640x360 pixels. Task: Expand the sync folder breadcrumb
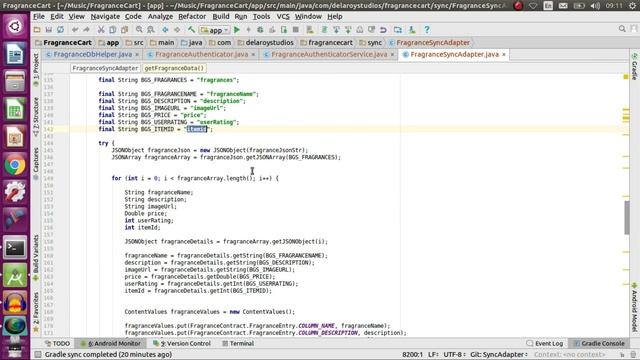click(x=371, y=42)
